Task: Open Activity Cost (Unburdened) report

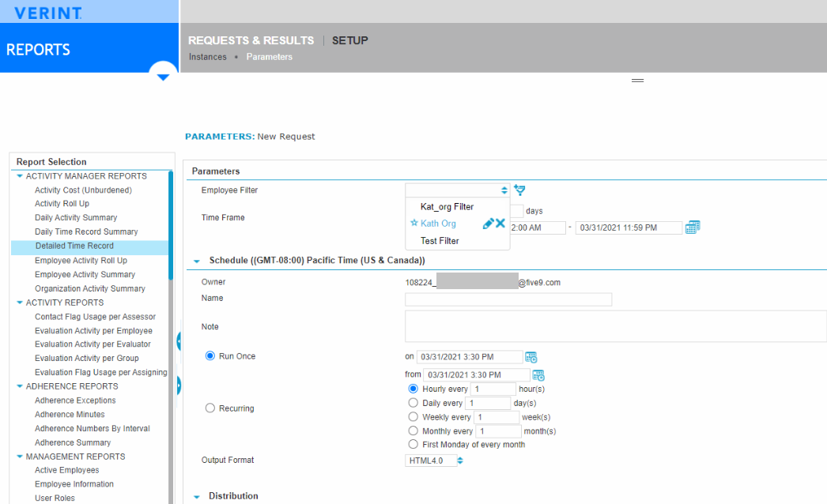Action: tap(83, 190)
